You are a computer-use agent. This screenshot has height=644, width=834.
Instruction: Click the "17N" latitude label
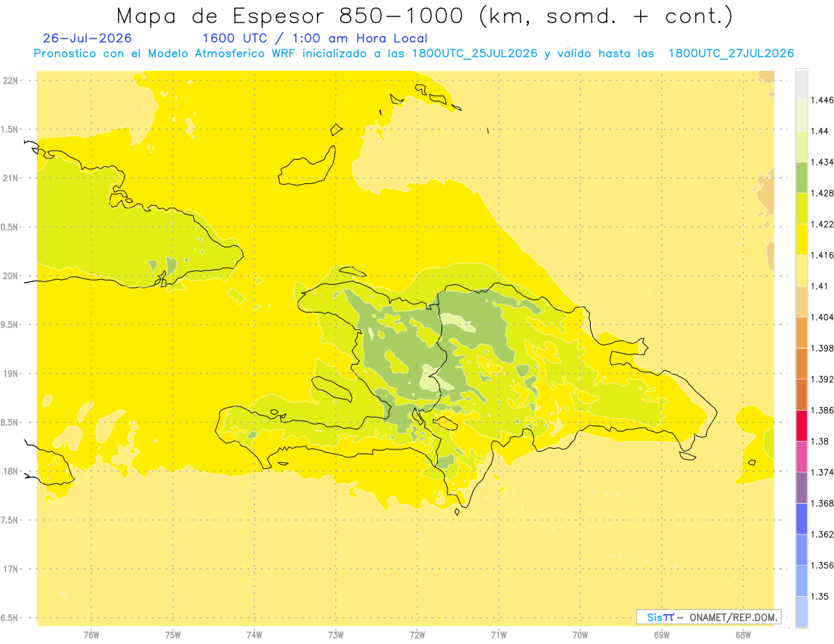10,569
